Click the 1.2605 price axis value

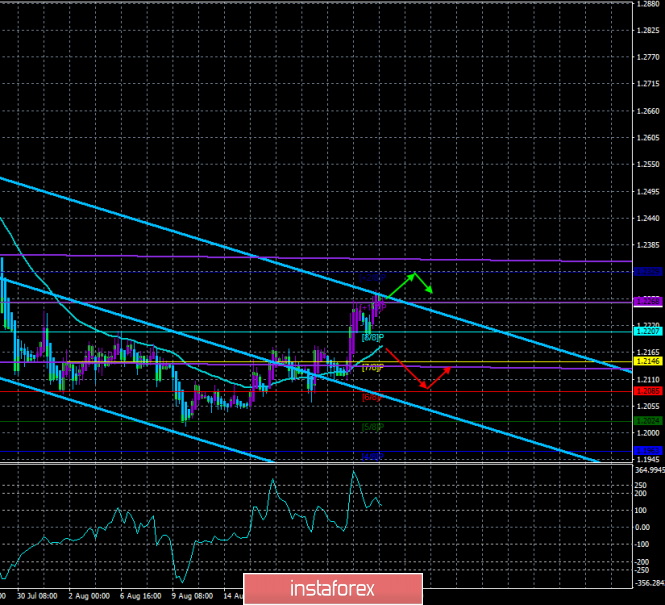648,137
